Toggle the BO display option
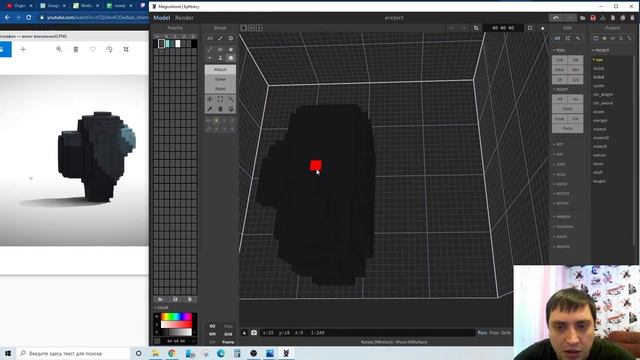The width and height of the screenshot is (640, 360). click(212, 326)
